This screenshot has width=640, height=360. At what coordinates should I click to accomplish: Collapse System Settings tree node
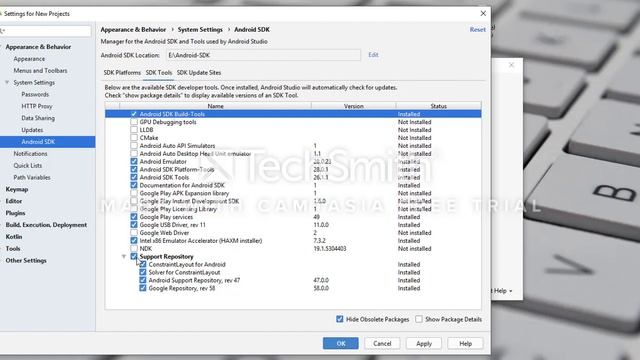coord(7,82)
